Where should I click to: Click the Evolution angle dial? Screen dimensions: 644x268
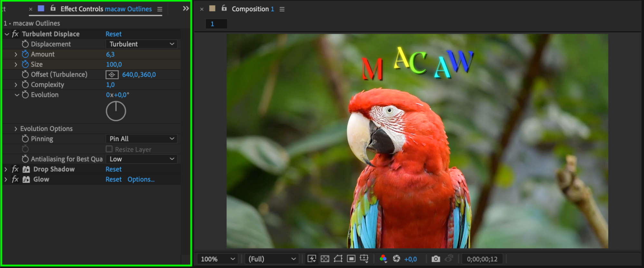(x=116, y=111)
